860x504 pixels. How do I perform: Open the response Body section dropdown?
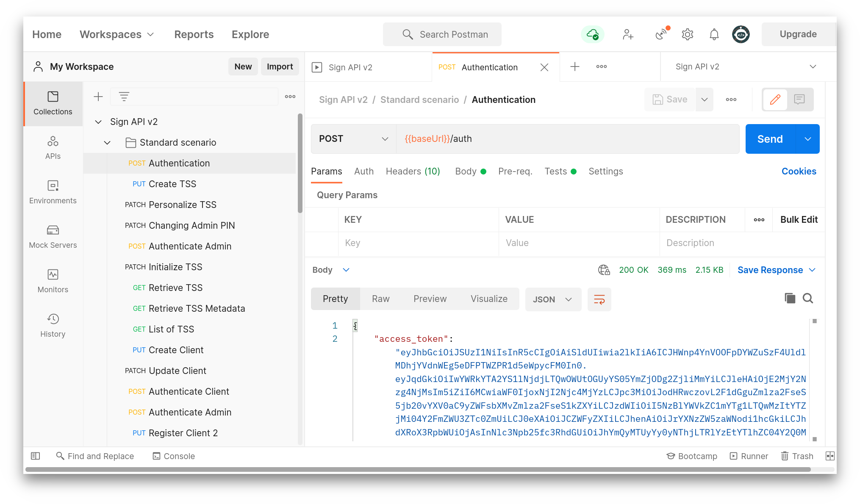(331, 270)
